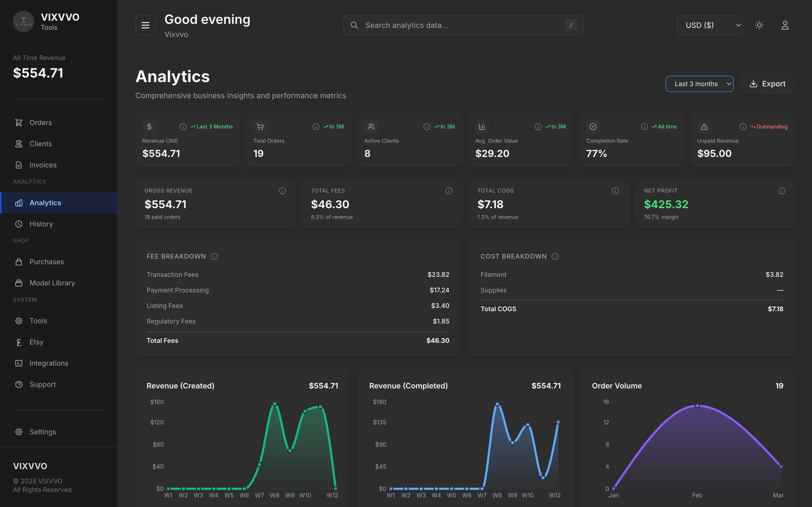Select the Orders icon in sidebar
Viewport: 812px width, 507px height.
tap(19, 122)
